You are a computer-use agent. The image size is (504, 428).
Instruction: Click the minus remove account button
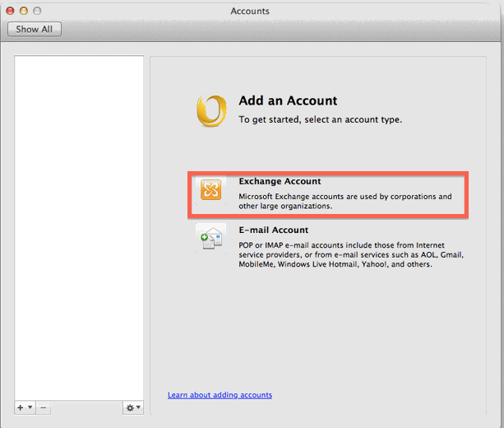pyautogui.click(x=43, y=408)
